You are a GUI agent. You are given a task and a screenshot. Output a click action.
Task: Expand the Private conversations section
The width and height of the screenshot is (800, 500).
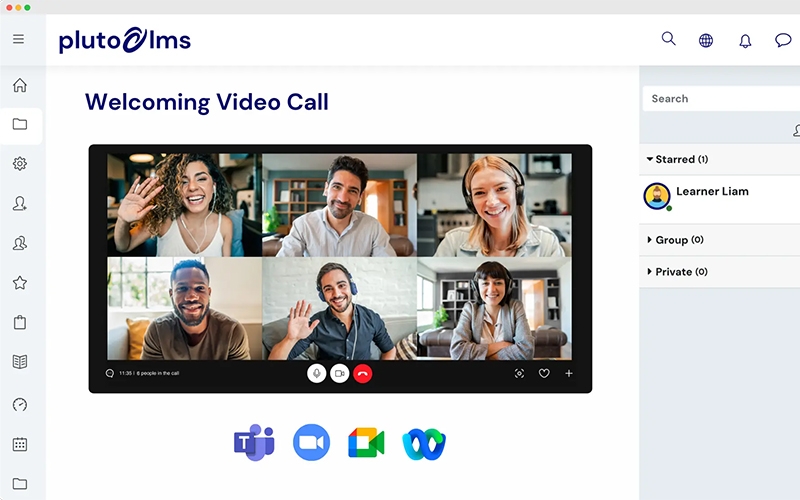pos(719,272)
